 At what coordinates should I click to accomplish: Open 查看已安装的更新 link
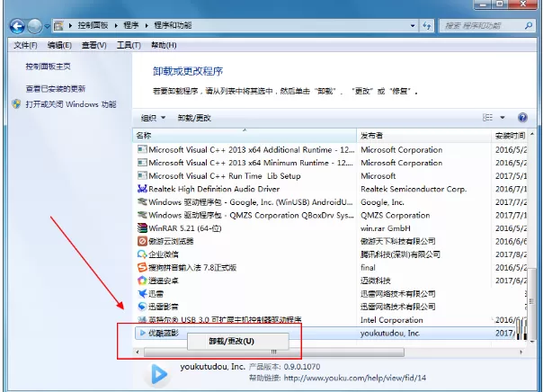pos(56,89)
